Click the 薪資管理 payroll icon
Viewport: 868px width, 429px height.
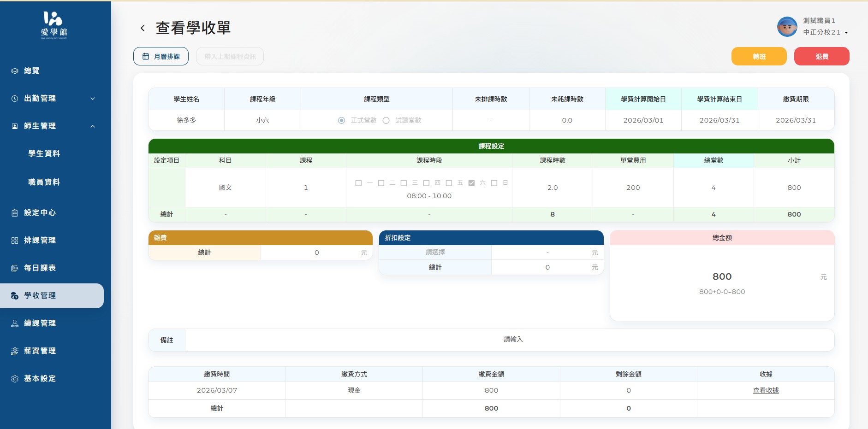15,351
